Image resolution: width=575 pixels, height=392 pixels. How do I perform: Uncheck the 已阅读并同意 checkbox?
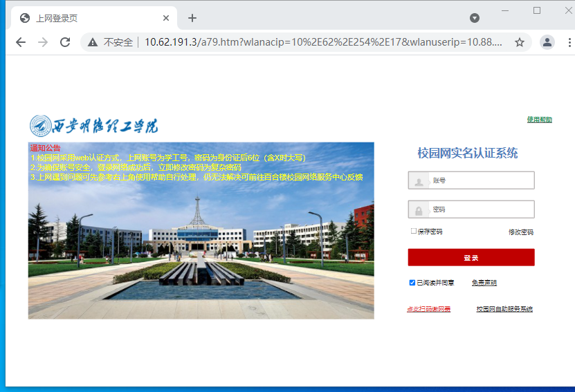tap(412, 283)
